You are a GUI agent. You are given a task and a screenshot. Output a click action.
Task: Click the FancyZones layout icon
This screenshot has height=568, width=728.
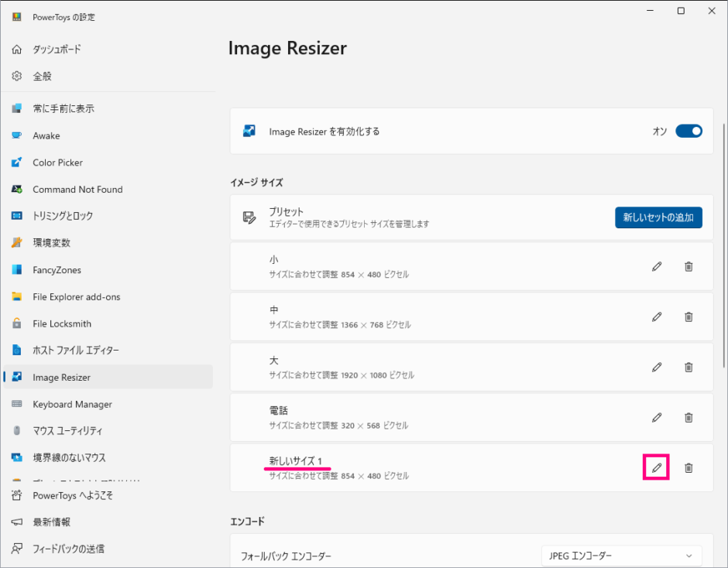pos(17,269)
